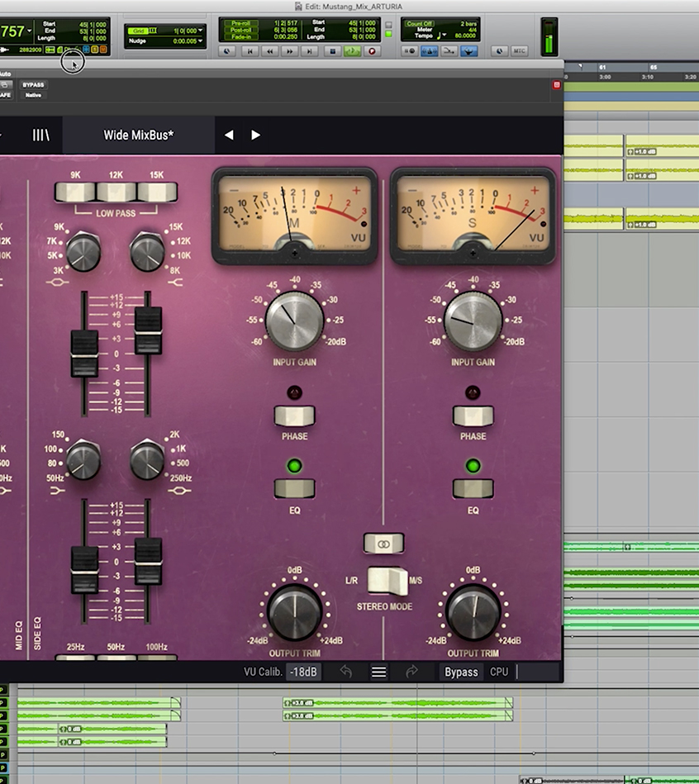
Task: Click the Side channel VU meter
Action: click(473, 216)
